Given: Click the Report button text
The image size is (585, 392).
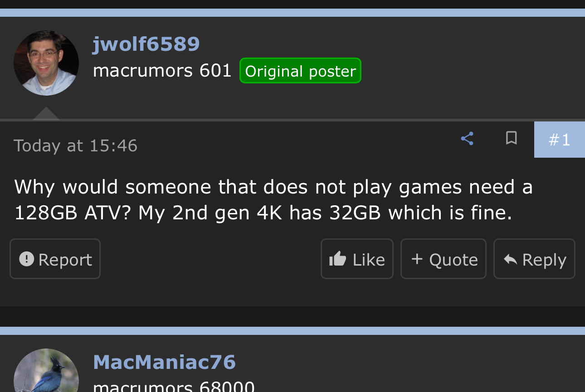Looking at the screenshot, I should tap(65, 260).
